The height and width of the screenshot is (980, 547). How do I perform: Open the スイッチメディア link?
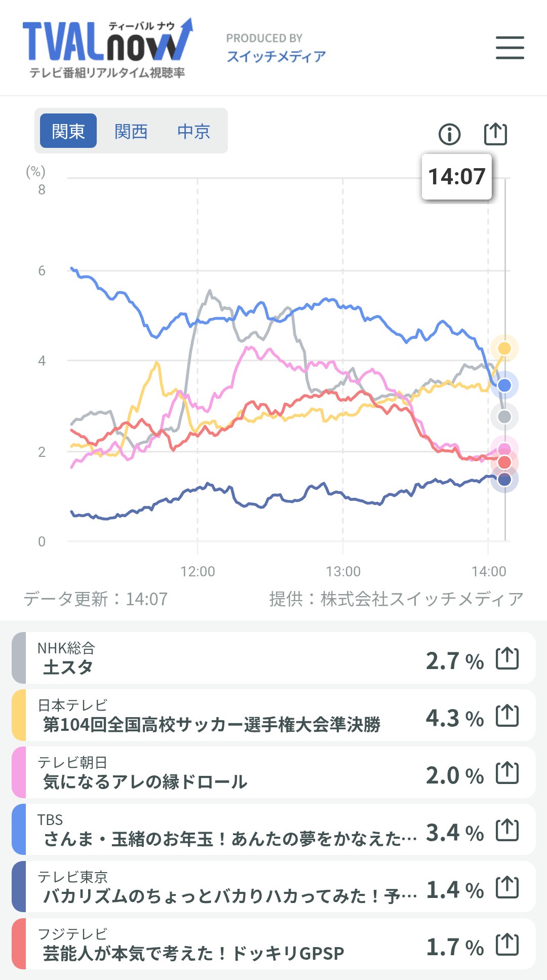[x=276, y=56]
